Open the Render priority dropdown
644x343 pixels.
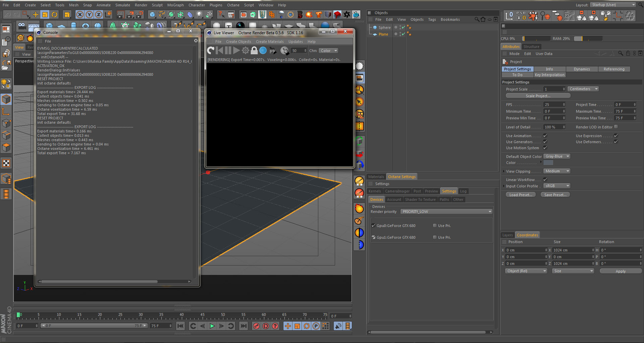click(446, 212)
